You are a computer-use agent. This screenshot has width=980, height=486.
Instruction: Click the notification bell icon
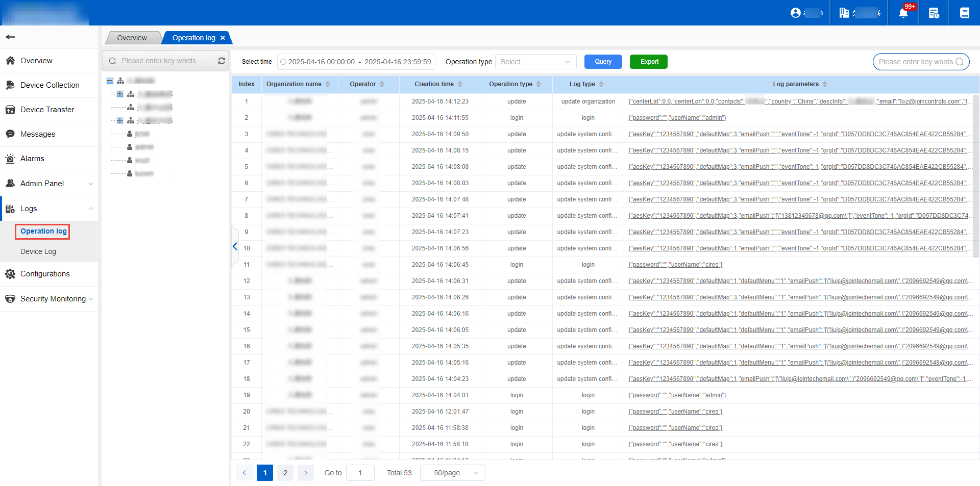coord(903,13)
